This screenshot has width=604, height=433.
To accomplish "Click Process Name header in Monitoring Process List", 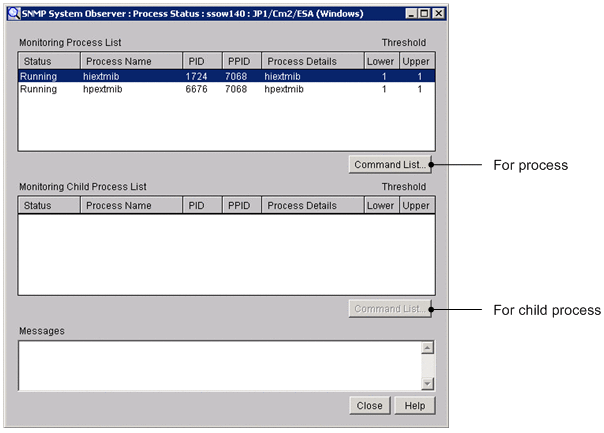I will [131, 61].
